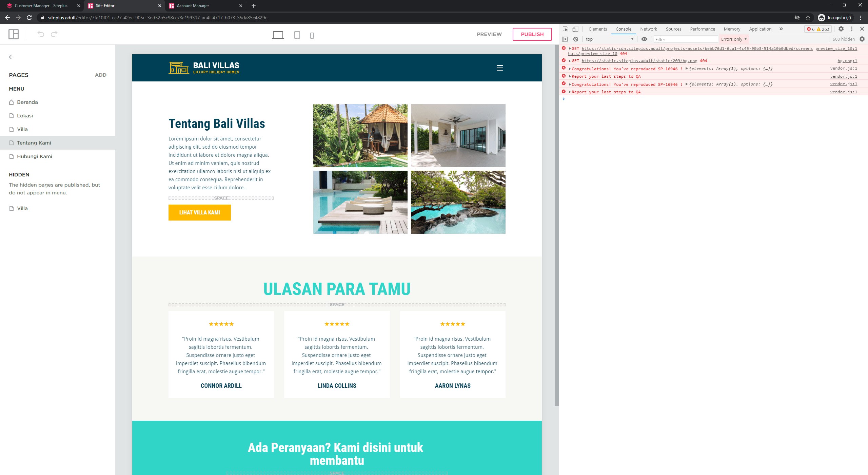This screenshot has height=475, width=868.
Task: Open DevTools customize menu
Action: click(851, 29)
